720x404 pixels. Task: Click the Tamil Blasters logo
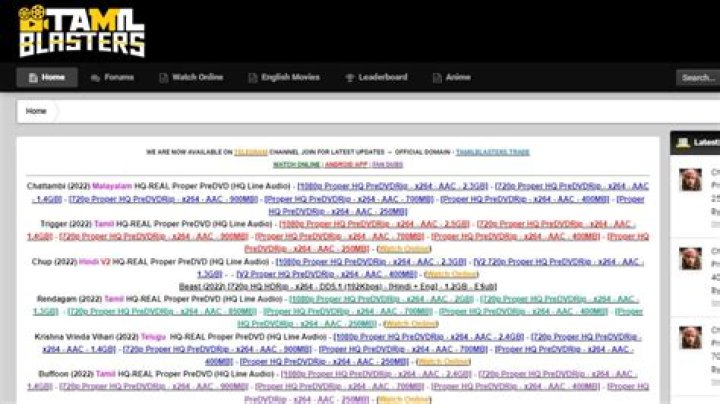coord(82,30)
